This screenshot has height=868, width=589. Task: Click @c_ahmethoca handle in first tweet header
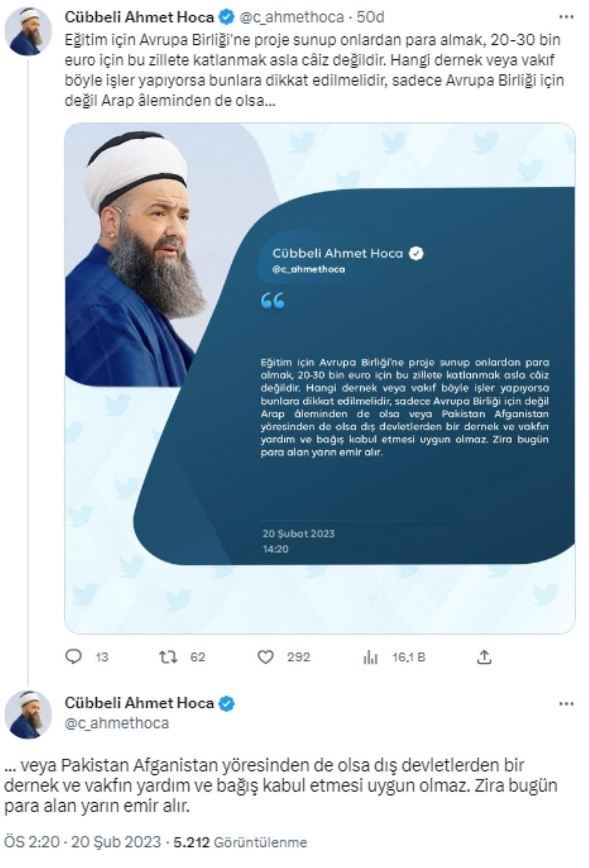[291, 18]
